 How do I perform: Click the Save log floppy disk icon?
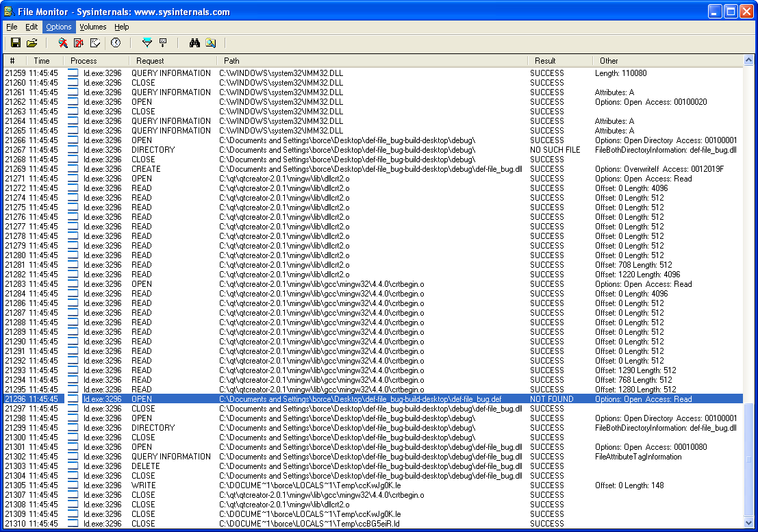[16, 43]
